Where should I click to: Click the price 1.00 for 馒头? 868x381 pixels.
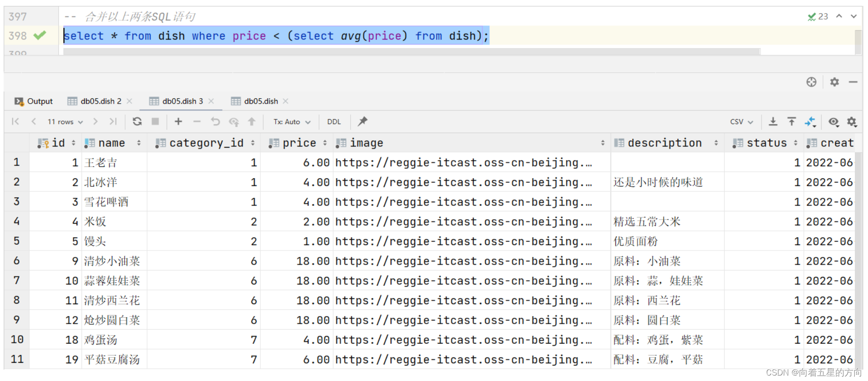pos(297,241)
